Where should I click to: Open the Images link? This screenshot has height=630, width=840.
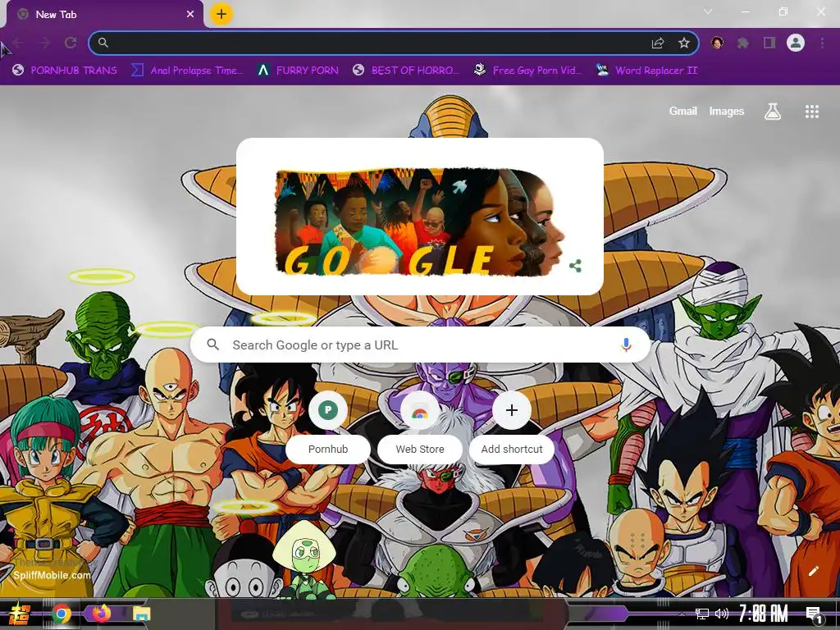[x=727, y=111]
